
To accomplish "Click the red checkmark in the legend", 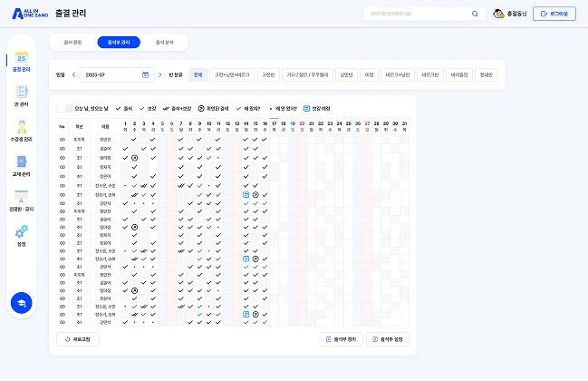I will click(238, 109).
